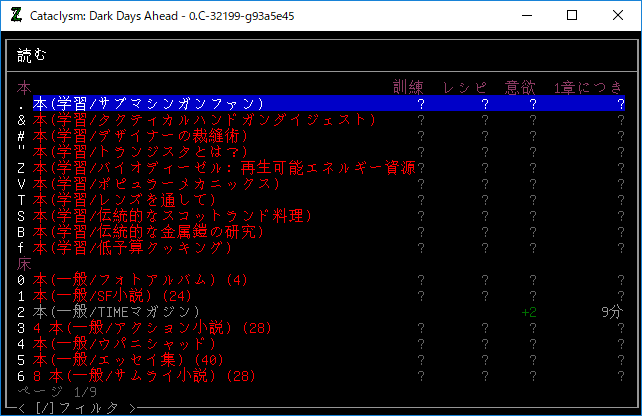Select the highlighted サブマシンガンファン book

point(148,103)
